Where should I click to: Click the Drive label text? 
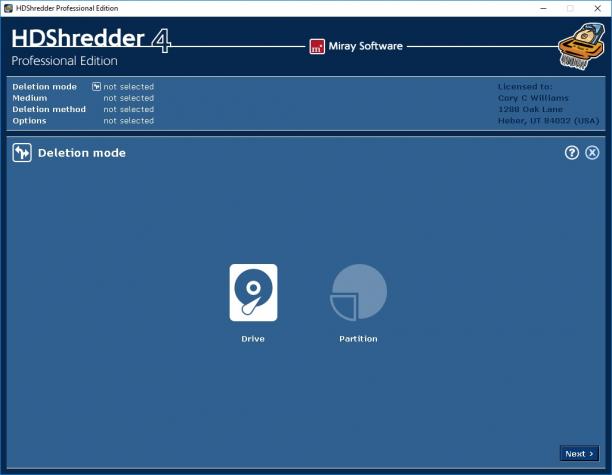[253, 339]
